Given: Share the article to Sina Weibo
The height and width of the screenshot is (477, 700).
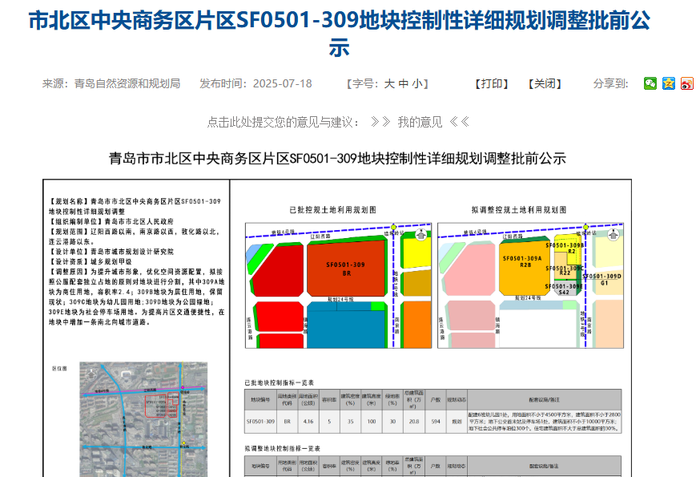Looking at the screenshot, I should coord(687,84).
